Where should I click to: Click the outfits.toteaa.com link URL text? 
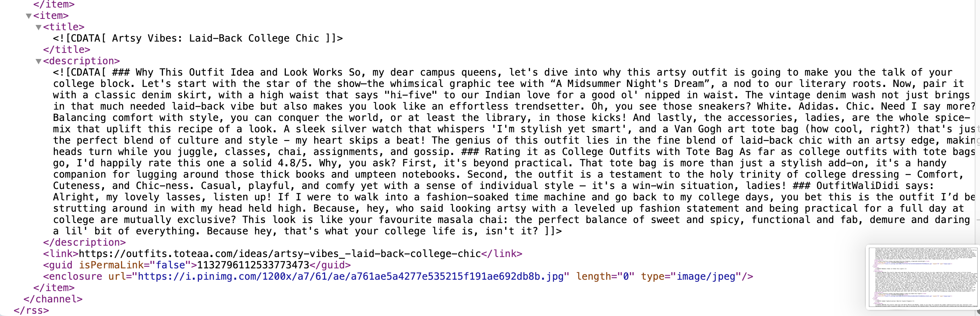pyautogui.click(x=280, y=254)
